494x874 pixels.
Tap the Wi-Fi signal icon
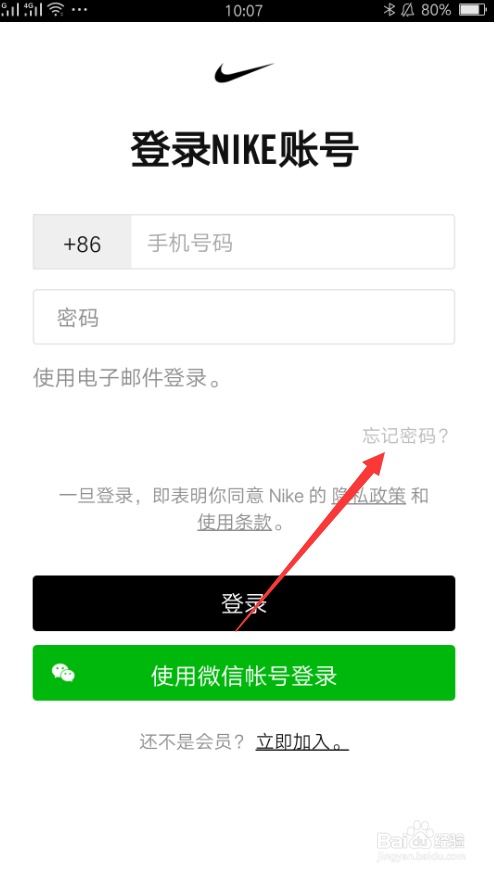coord(56,9)
